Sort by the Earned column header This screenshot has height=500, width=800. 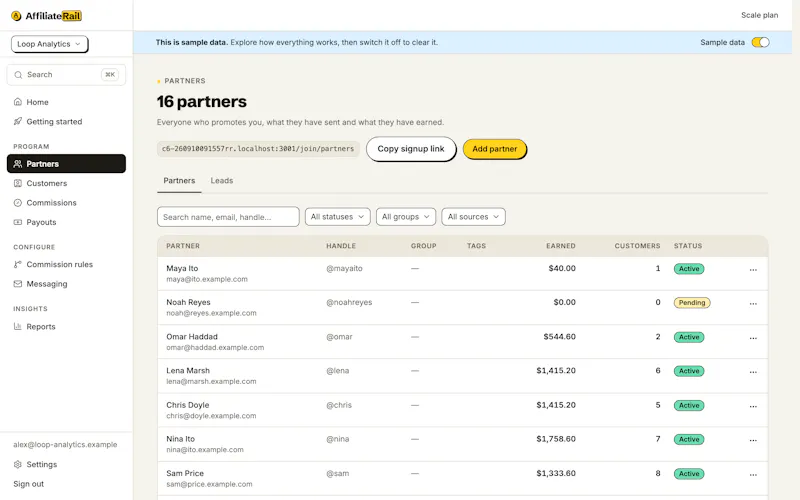pos(561,246)
